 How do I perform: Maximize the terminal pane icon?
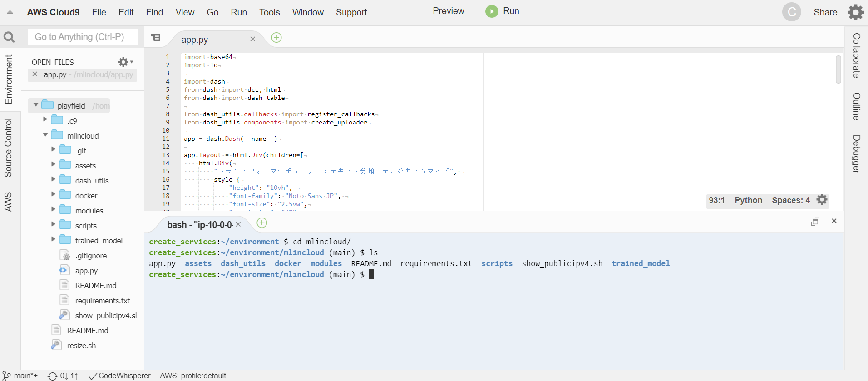point(815,222)
